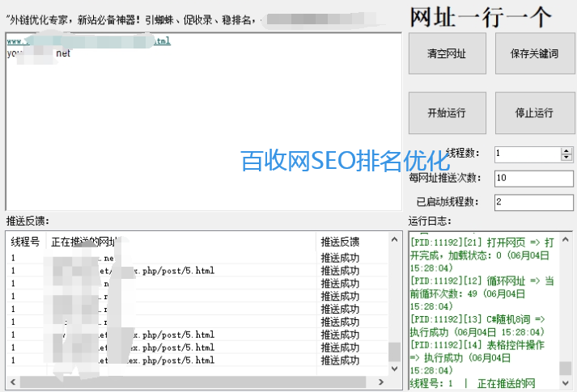Stop the run with 停止运行
Viewport: 577px width, 392px height.
[535, 113]
